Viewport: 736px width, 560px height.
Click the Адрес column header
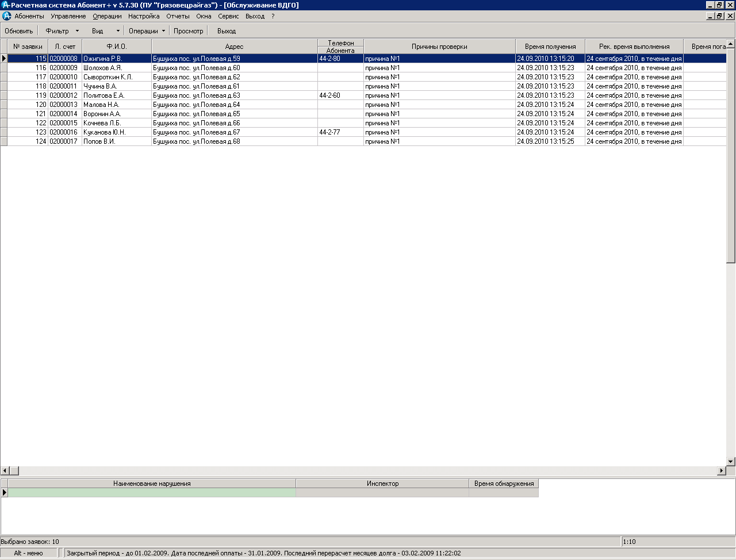(234, 47)
